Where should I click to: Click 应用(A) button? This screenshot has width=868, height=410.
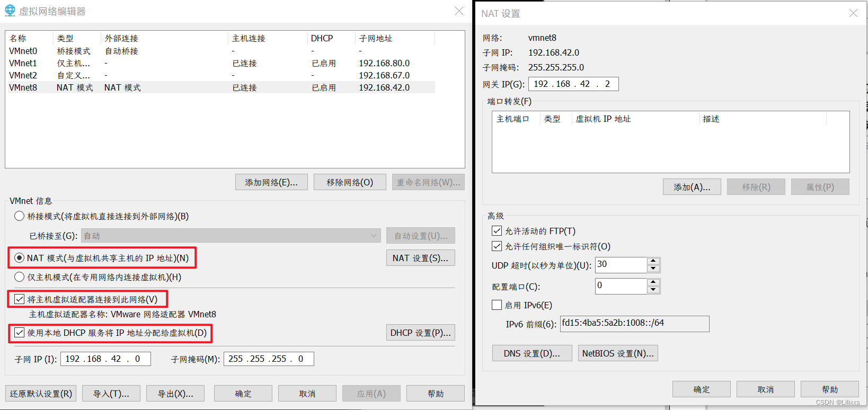click(x=371, y=394)
